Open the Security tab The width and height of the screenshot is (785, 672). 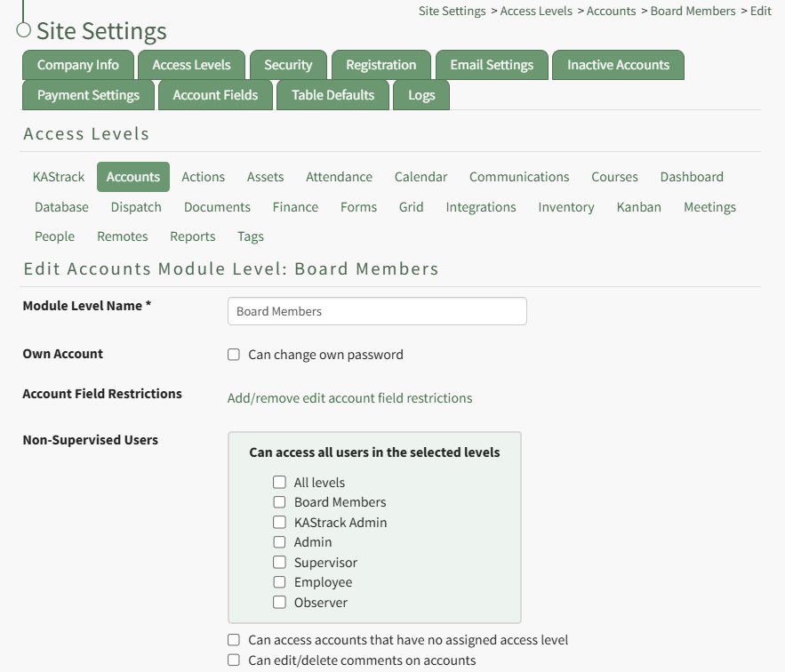[288, 65]
